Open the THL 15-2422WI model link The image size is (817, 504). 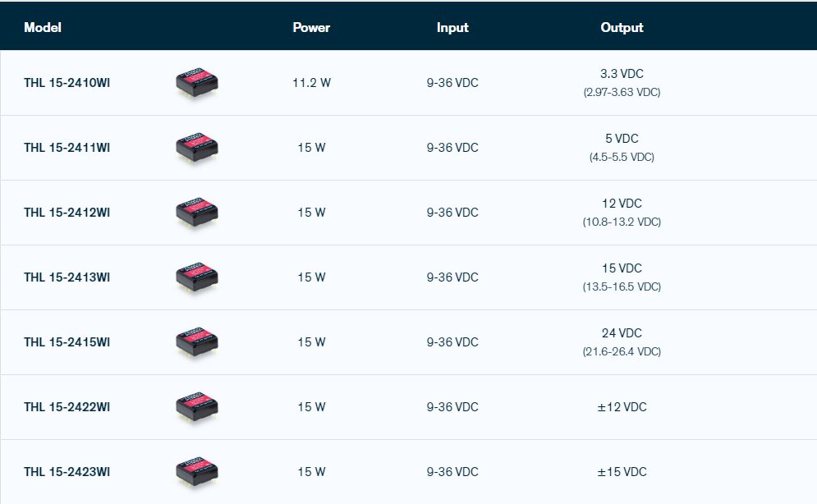click(67, 407)
